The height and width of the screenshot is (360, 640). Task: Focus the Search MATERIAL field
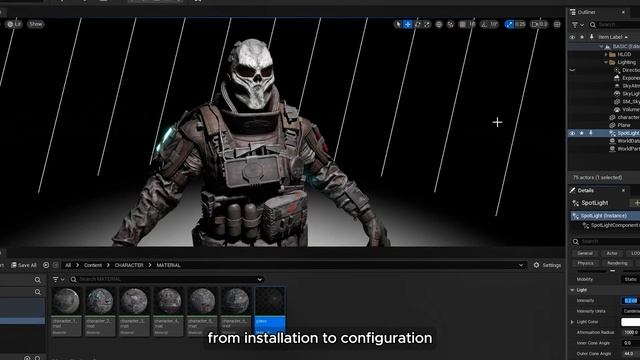point(166,280)
